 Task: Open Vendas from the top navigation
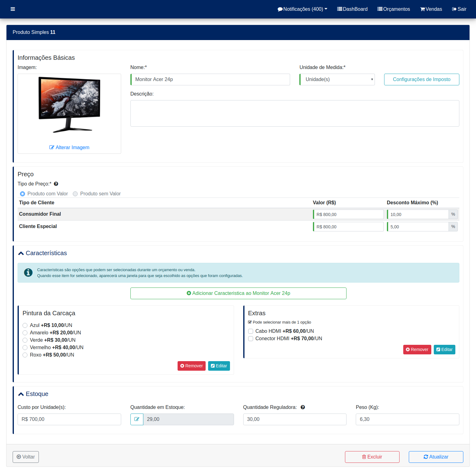pyautogui.click(x=431, y=9)
